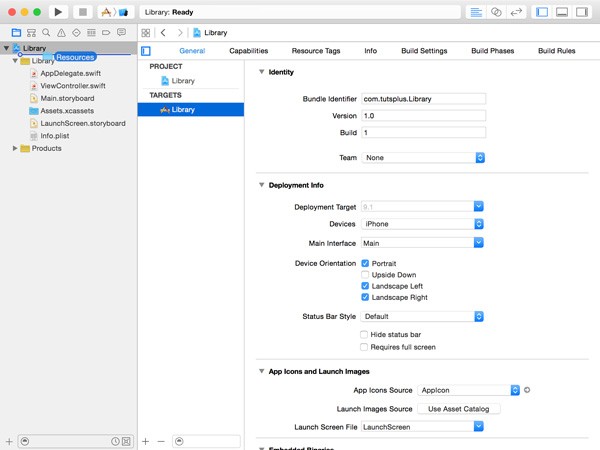Click the Use Asset Catalog button

(x=458, y=409)
